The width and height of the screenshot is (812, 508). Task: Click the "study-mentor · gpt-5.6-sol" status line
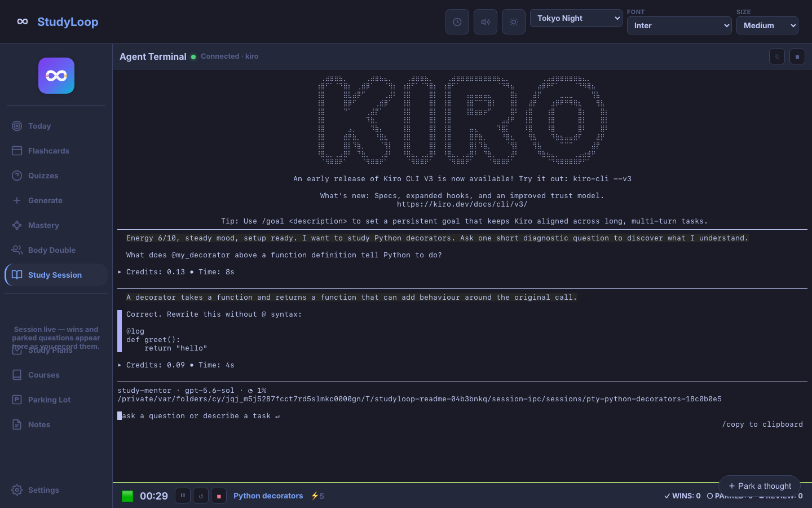click(x=192, y=391)
